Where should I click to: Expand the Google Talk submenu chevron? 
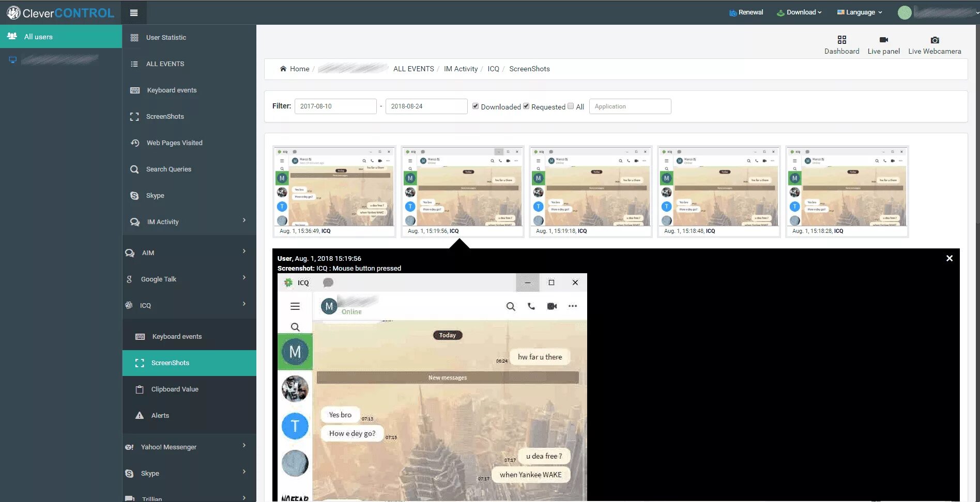244,278
